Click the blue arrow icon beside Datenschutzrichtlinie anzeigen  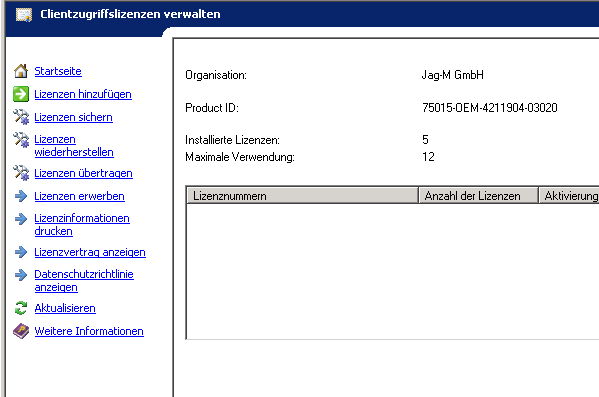(21, 275)
